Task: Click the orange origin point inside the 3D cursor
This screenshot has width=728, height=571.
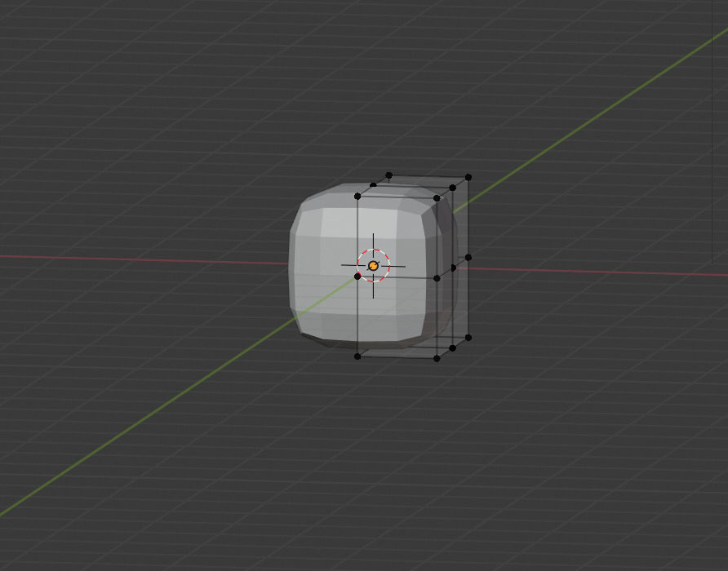Action: pos(373,266)
